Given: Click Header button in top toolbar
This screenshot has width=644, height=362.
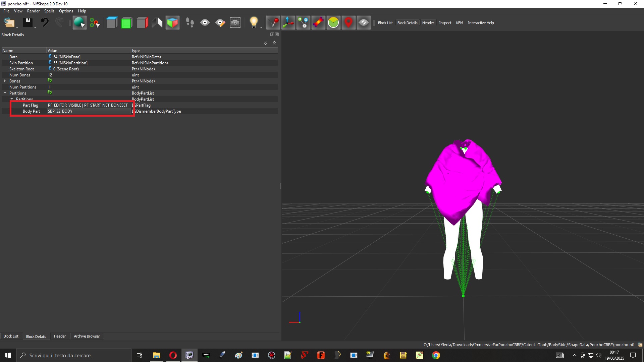Looking at the screenshot, I should [428, 23].
